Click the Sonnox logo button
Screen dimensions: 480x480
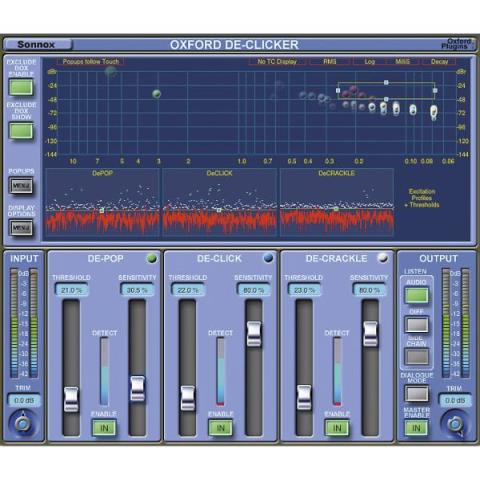click(x=38, y=44)
